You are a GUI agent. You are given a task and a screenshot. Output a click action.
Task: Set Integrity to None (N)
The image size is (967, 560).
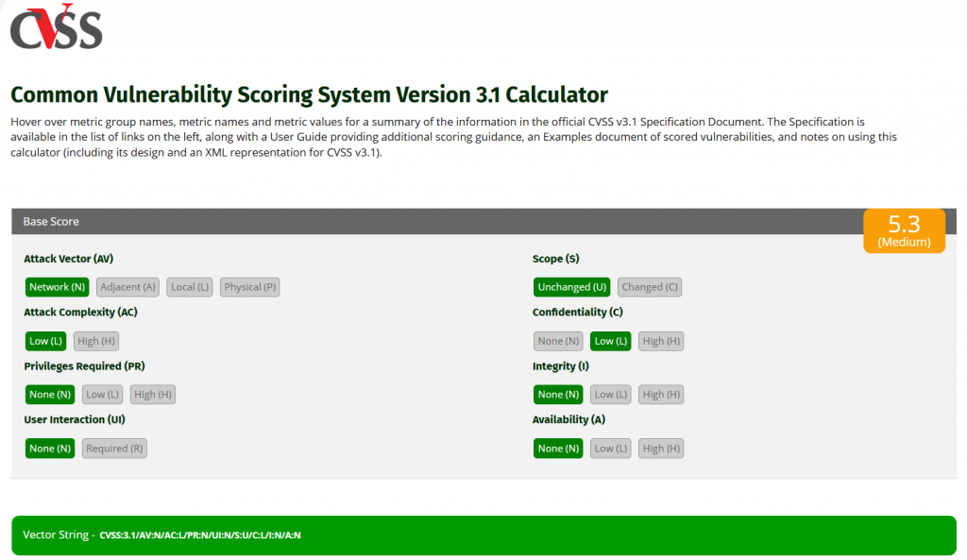pos(558,395)
